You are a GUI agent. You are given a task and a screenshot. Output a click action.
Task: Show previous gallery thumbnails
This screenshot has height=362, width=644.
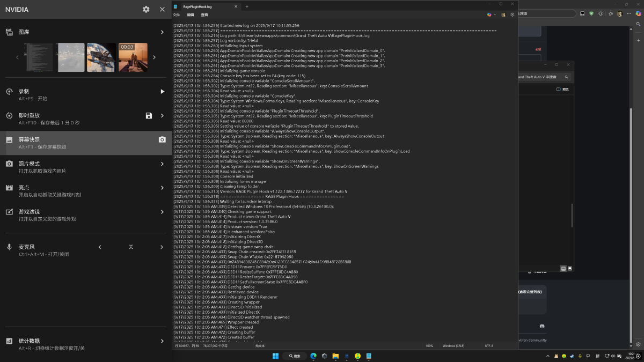(x=17, y=57)
